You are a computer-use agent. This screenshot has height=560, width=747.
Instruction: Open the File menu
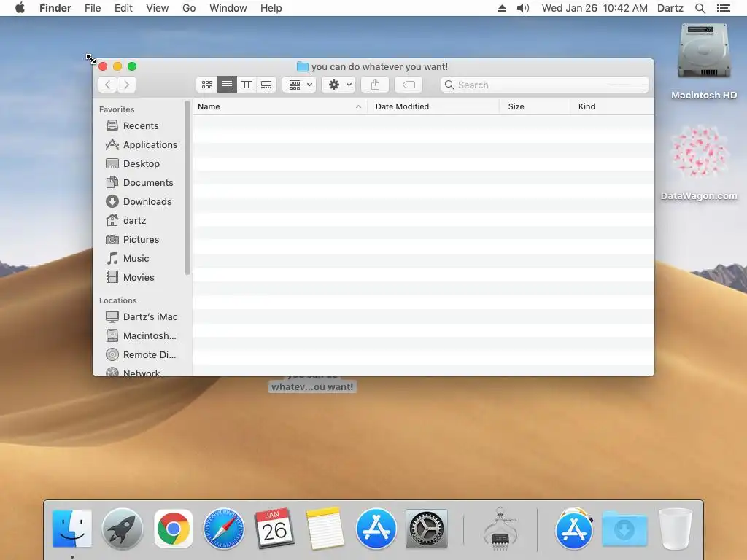(93, 8)
